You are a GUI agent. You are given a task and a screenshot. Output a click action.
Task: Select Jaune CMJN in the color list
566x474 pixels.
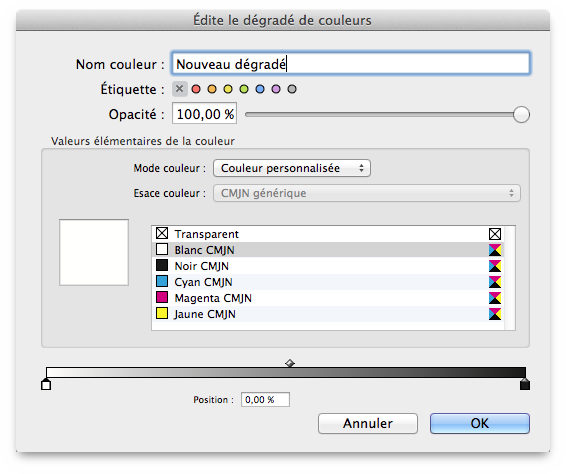pyautogui.click(x=328, y=314)
